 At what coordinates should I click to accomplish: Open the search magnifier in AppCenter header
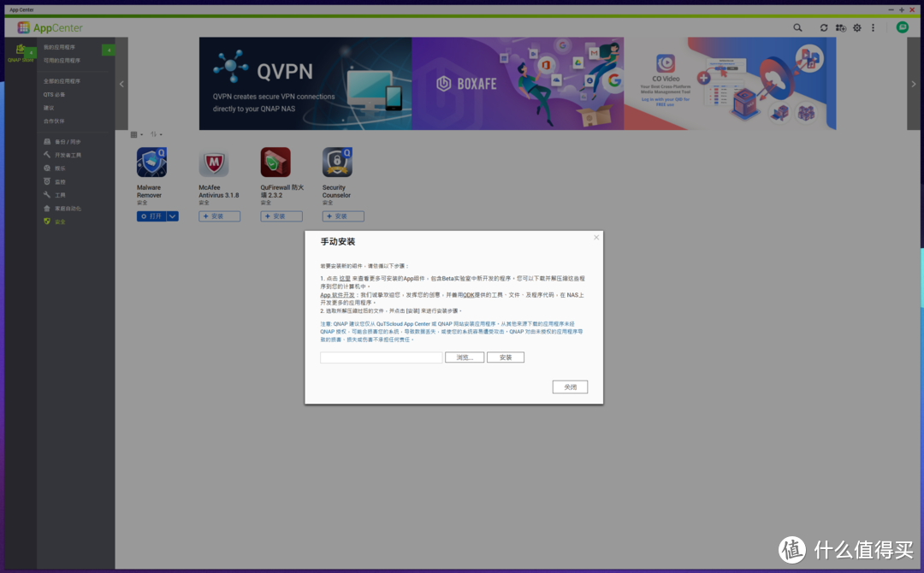pyautogui.click(x=797, y=27)
